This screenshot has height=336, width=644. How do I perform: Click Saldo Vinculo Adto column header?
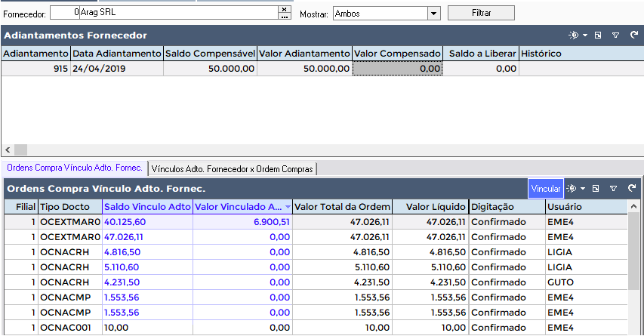coord(147,207)
